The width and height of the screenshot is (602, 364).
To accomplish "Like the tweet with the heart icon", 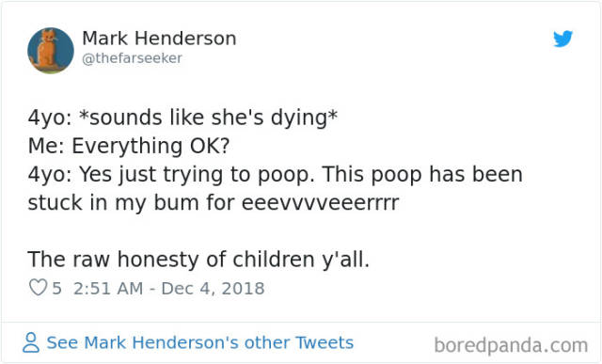I will click(x=38, y=288).
